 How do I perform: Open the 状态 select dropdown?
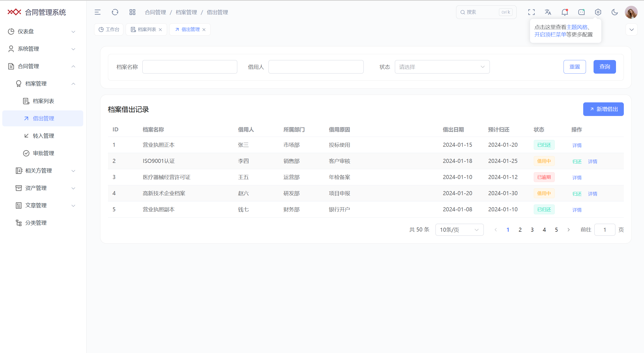click(x=442, y=67)
